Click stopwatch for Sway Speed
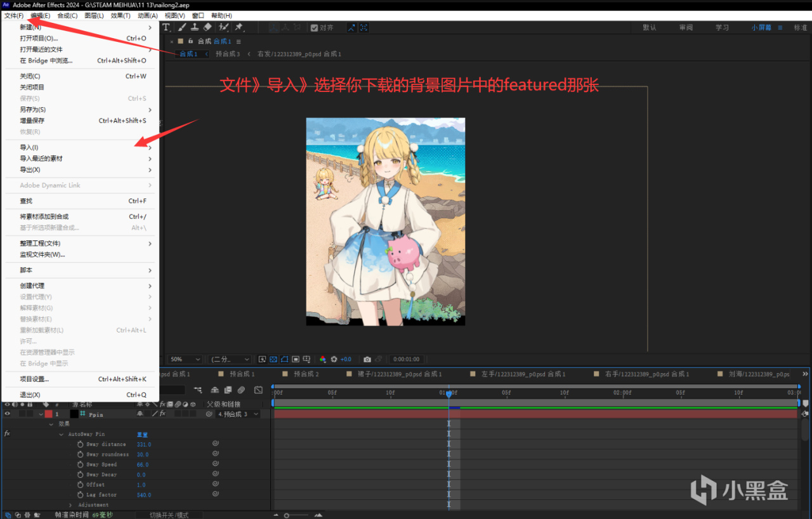 tap(81, 464)
